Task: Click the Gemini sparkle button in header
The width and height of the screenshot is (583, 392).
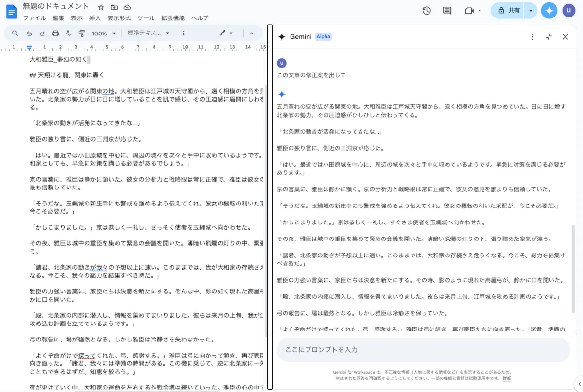Action: click(549, 11)
